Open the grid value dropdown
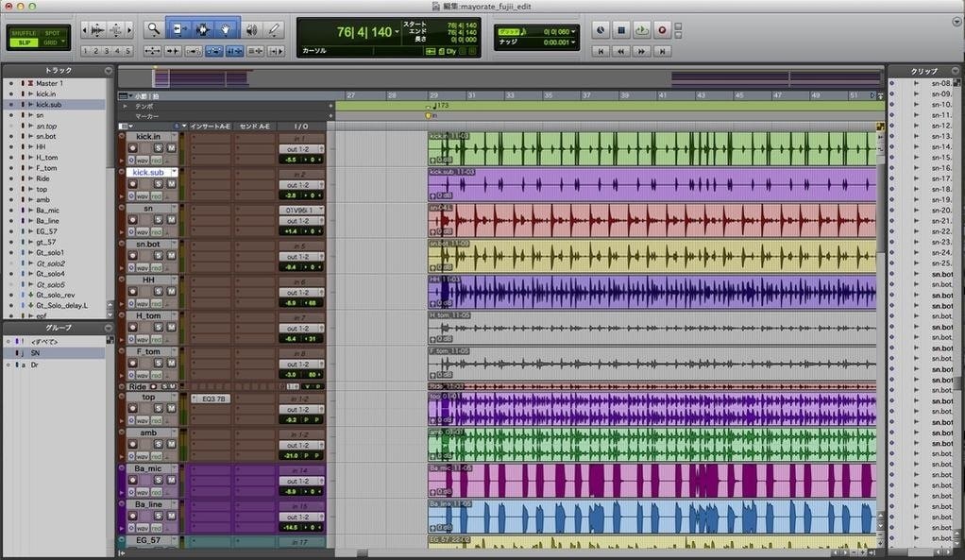Image resolution: width=965 pixels, height=560 pixels. [x=573, y=31]
